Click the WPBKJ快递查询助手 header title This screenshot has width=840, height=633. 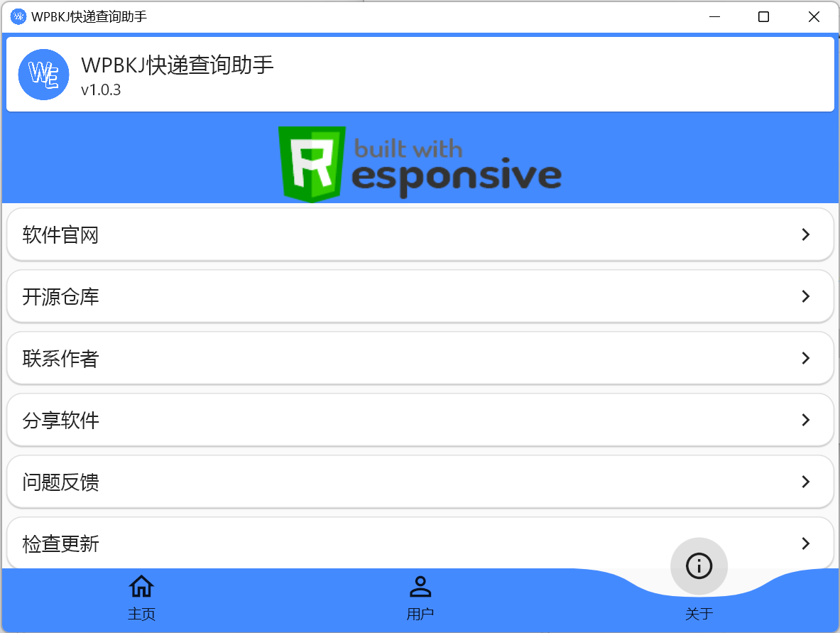[x=178, y=65]
